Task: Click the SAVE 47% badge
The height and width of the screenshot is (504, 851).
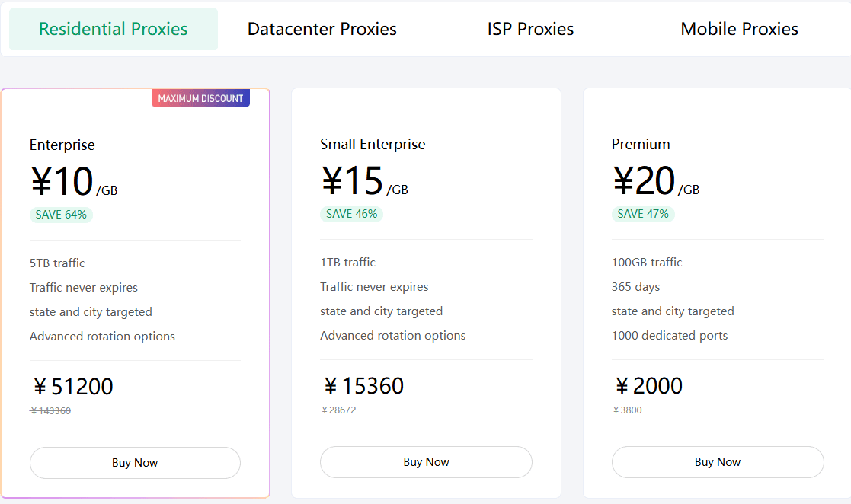Action: [x=643, y=214]
